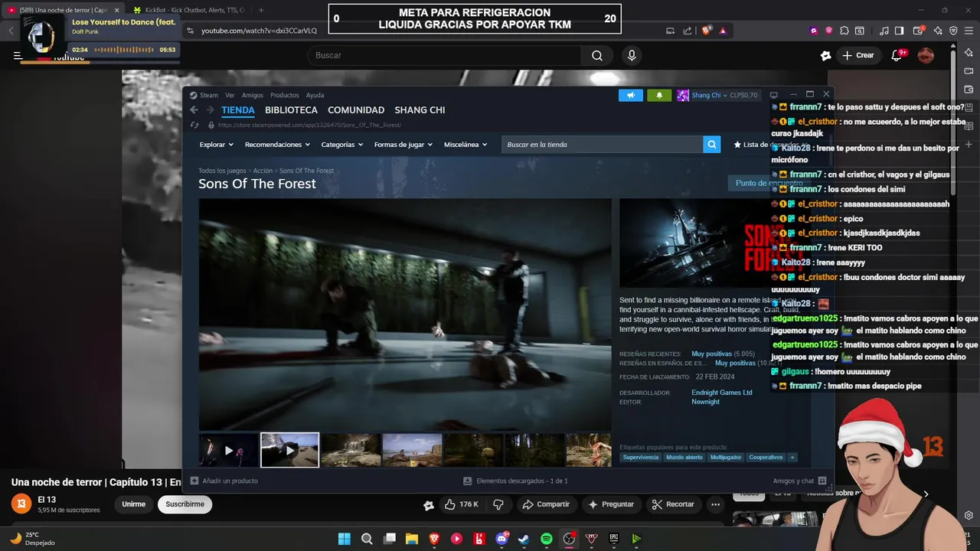Open Epic Games launcher from taskbar
Image resolution: width=980 pixels, height=551 pixels.
click(x=613, y=539)
